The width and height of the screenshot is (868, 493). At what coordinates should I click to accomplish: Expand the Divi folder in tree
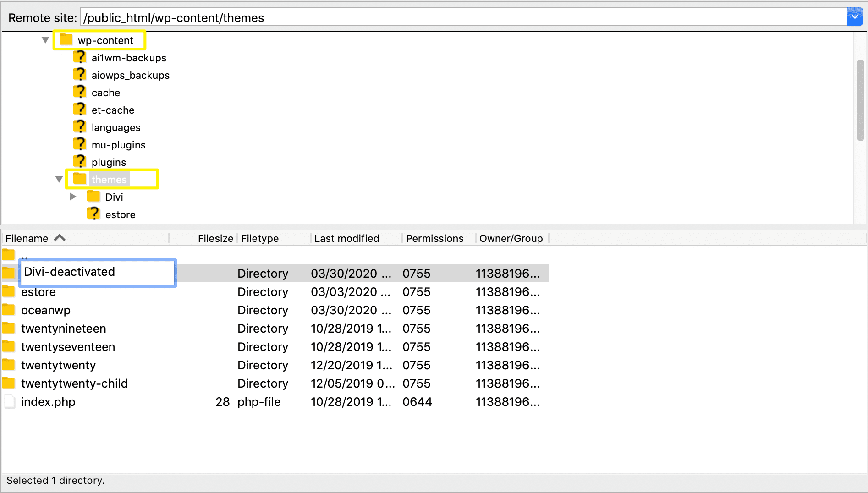click(x=72, y=196)
